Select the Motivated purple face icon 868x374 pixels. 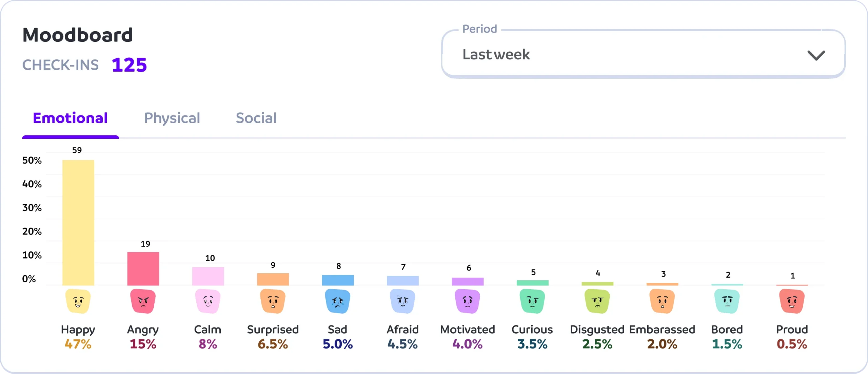467,301
